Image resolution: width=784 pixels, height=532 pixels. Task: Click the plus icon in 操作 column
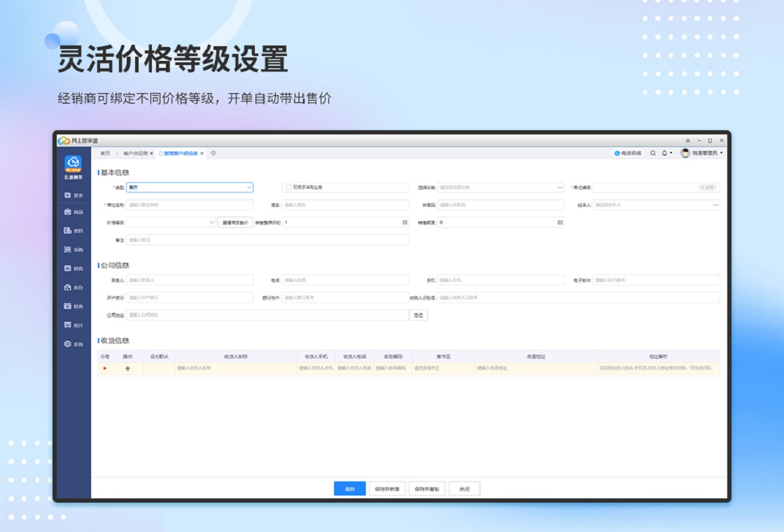click(x=127, y=368)
